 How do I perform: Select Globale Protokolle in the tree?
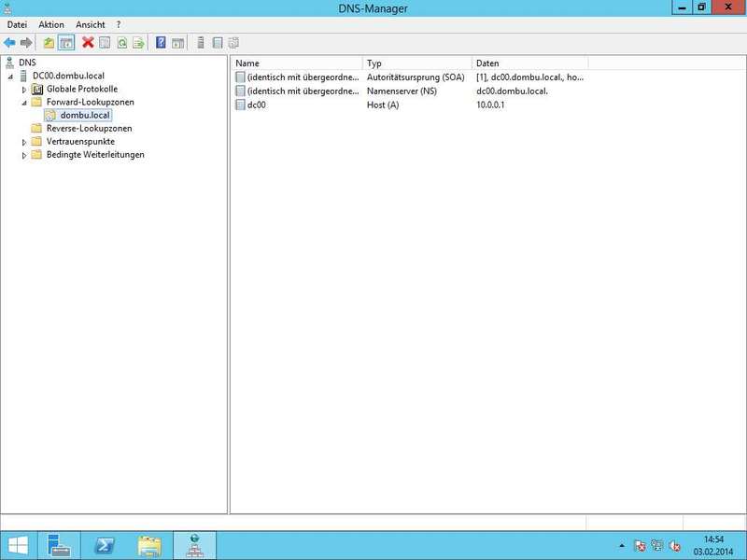tap(82, 89)
